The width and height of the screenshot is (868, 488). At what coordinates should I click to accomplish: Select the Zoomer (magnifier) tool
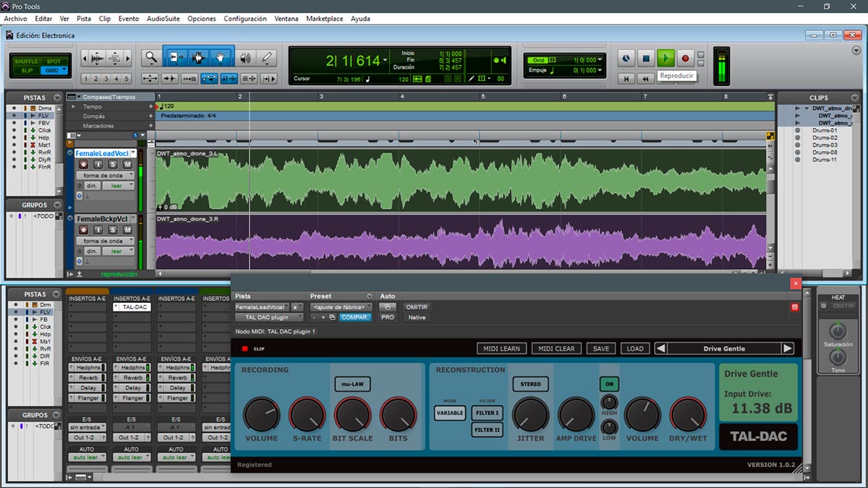pos(150,58)
